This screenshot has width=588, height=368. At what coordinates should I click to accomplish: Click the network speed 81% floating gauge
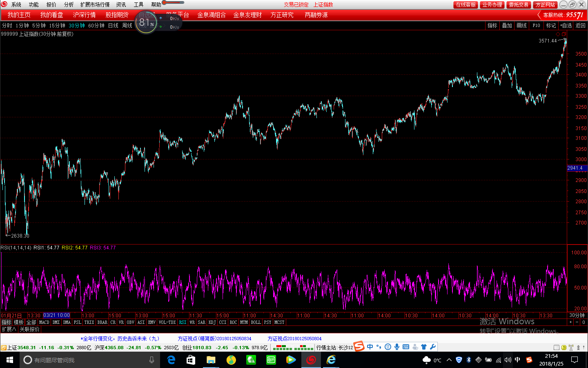click(146, 22)
